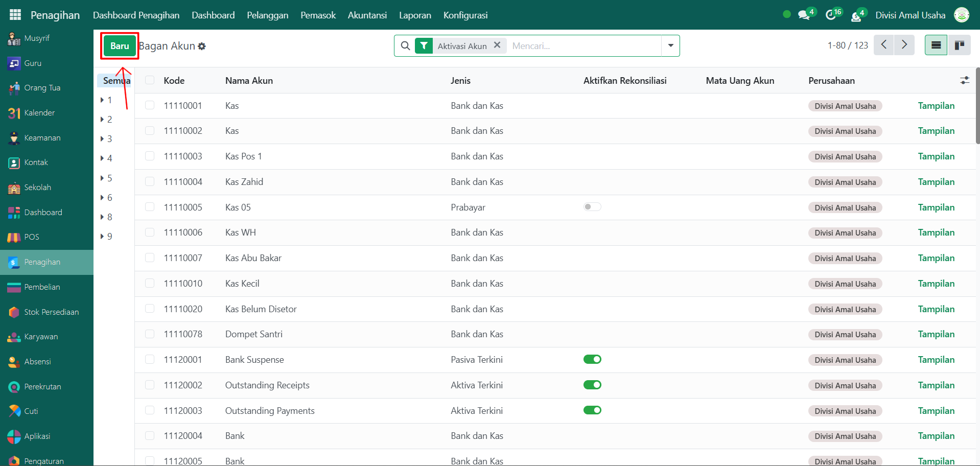980x466 pixels.
Task: Open the Konfigurasi menu
Action: [x=465, y=15]
